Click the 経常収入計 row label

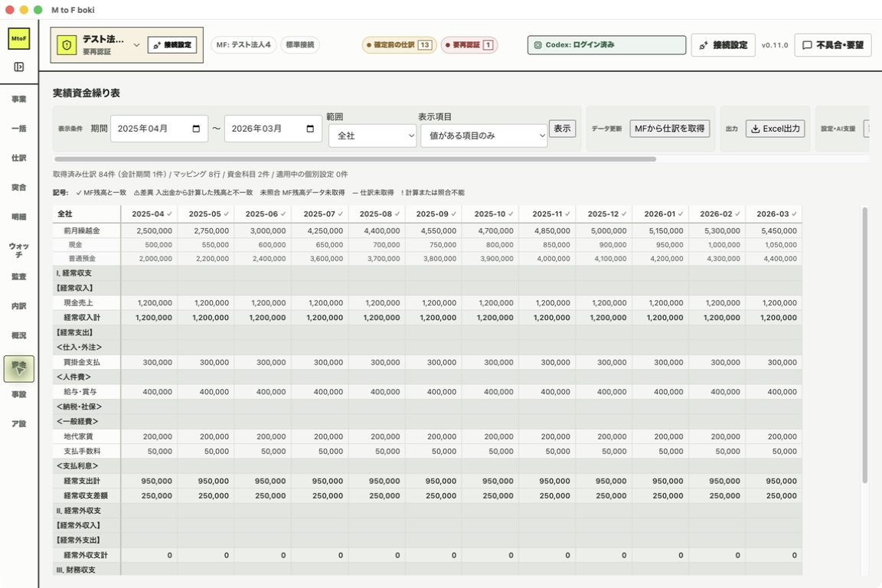[x=82, y=317]
